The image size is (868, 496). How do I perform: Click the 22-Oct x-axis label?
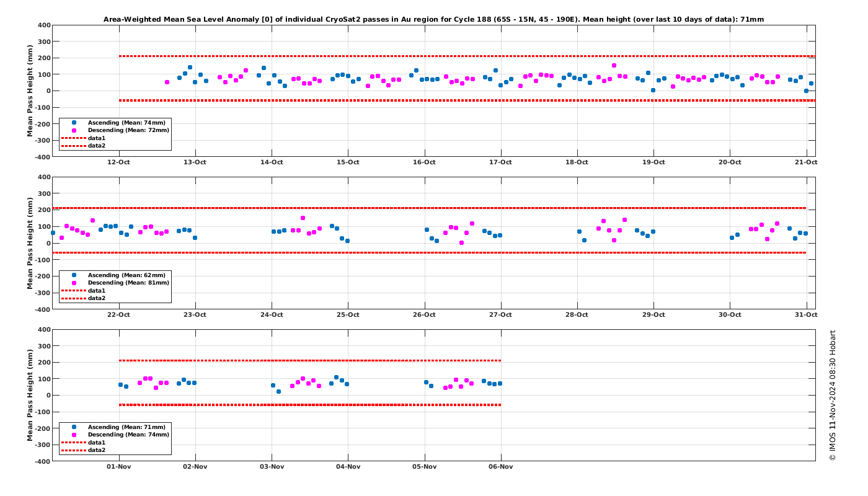click(119, 314)
